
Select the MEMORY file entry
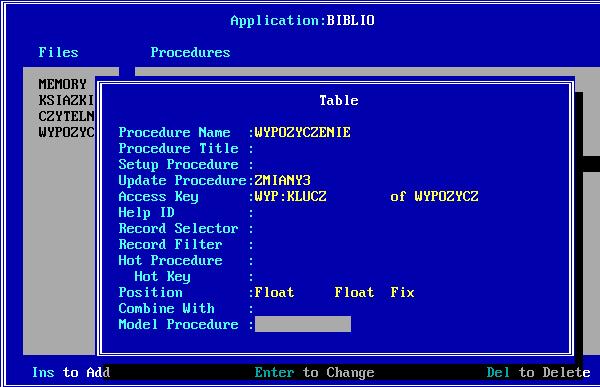coord(62,84)
